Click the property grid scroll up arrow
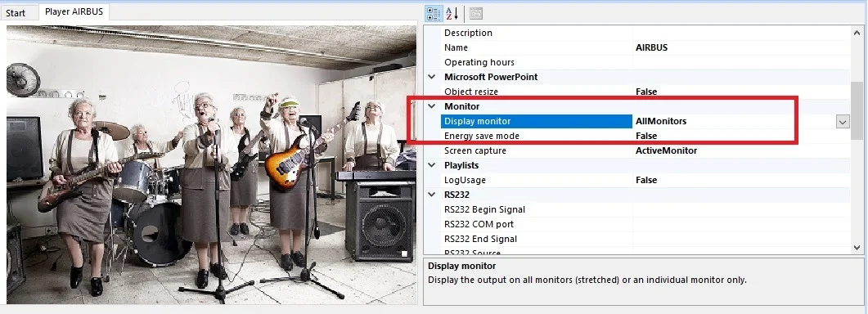 (857, 34)
